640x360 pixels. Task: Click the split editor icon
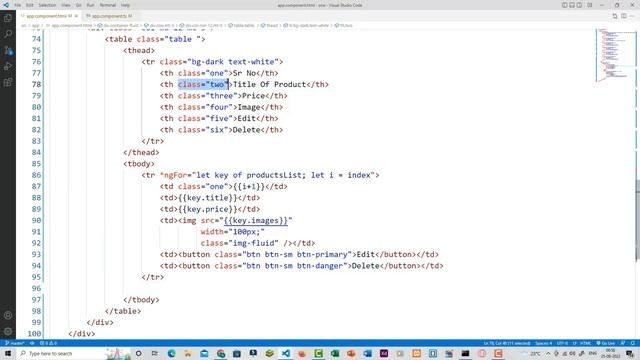(x=624, y=16)
